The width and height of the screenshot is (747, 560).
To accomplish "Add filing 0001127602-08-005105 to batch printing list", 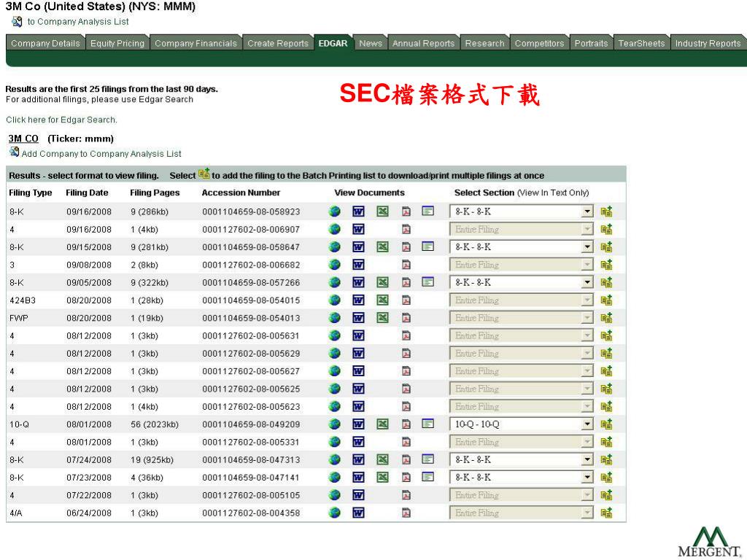I will pyautogui.click(x=606, y=495).
